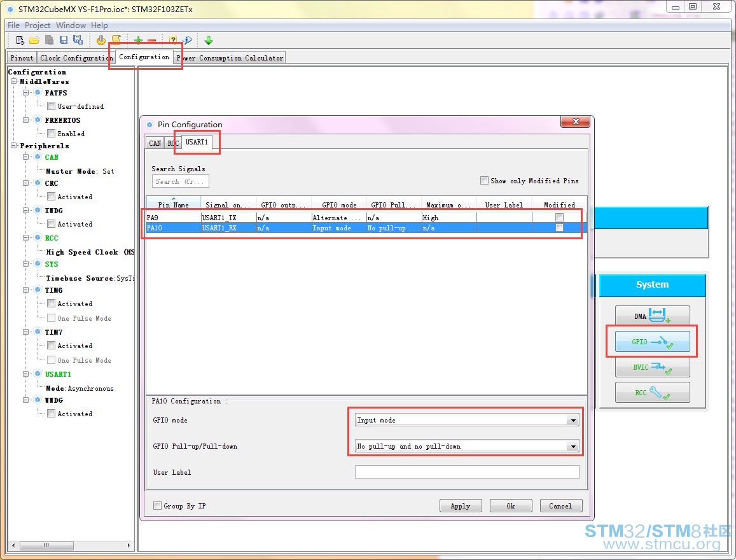736x560 pixels.
Task: Click the Generate Code gear icon
Action: click(x=101, y=40)
